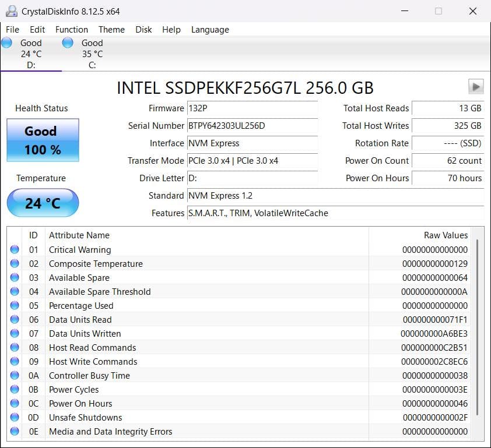The height and width of the screenshot is (448, 491).
Task: Click the 100% health percentage indicator
Action: (42, 149)
